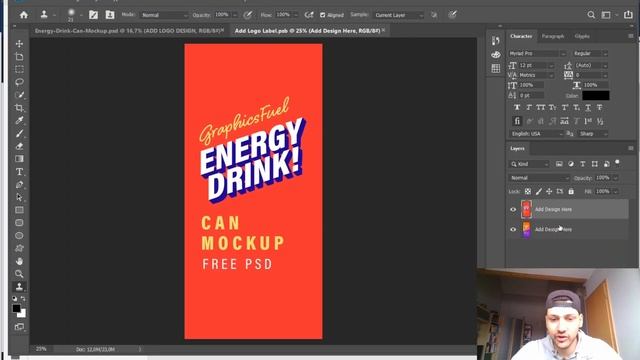The height and width of the screenshot is (360, 640).
Task: Select the Ellipse shape tool
Action: [x=19, y=236]
